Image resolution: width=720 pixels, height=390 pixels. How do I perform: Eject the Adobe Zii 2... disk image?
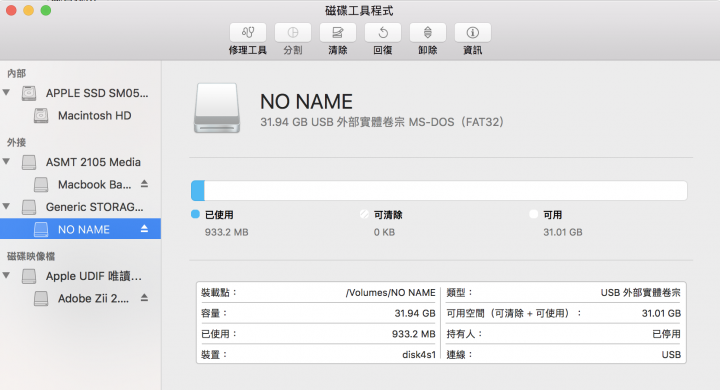pyautogui.click(x=144, y=298)
